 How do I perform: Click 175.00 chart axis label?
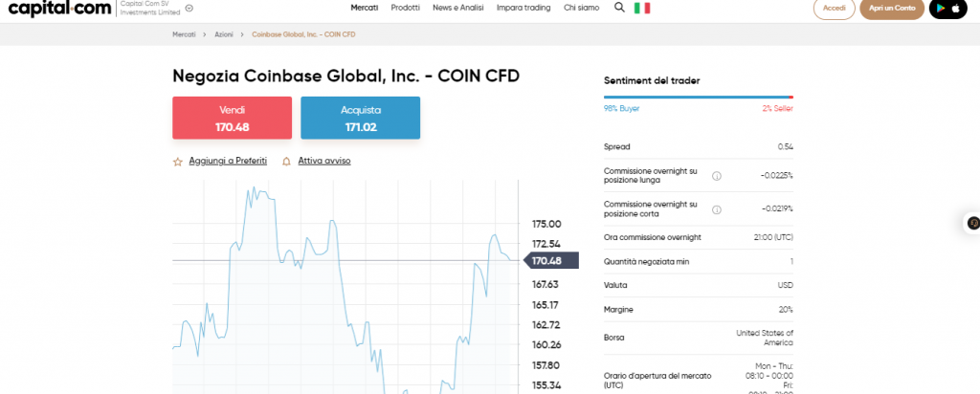pyautogui.click(x=546, y=224)
